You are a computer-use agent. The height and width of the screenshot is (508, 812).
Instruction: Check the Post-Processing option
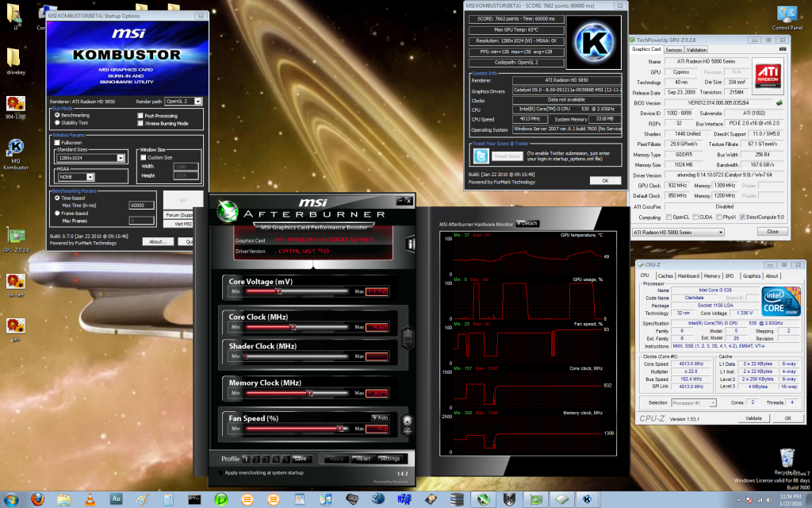coord(140,115)
